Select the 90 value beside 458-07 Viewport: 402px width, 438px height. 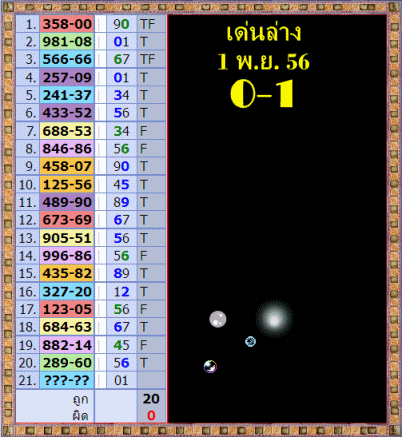pyautogui.click(x=121, y=166)
